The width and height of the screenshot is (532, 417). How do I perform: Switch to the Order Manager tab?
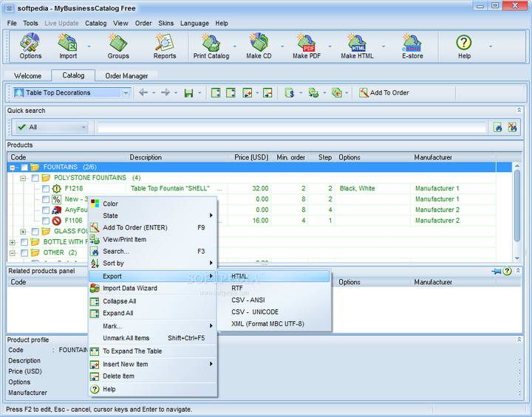[x=126, y=76]
